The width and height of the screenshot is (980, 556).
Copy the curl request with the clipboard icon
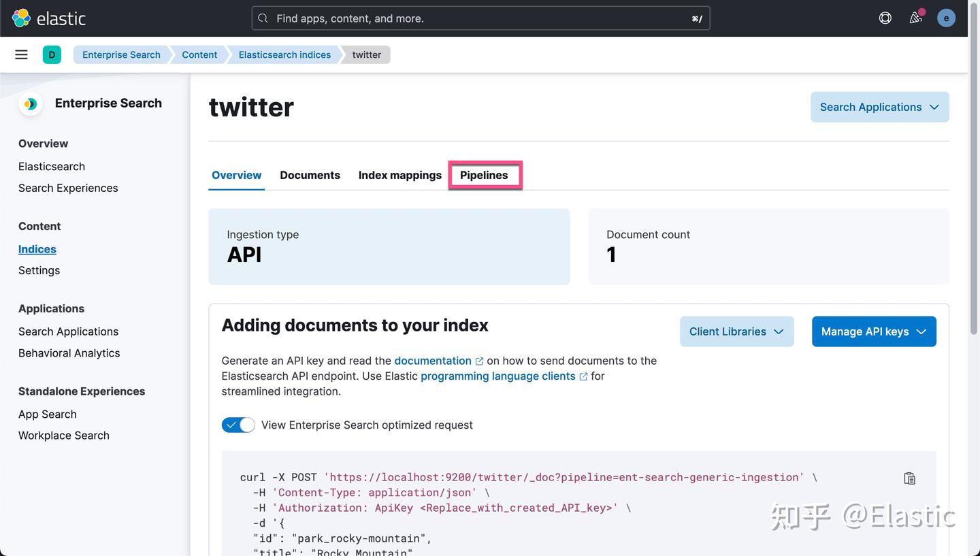[909, 478]
